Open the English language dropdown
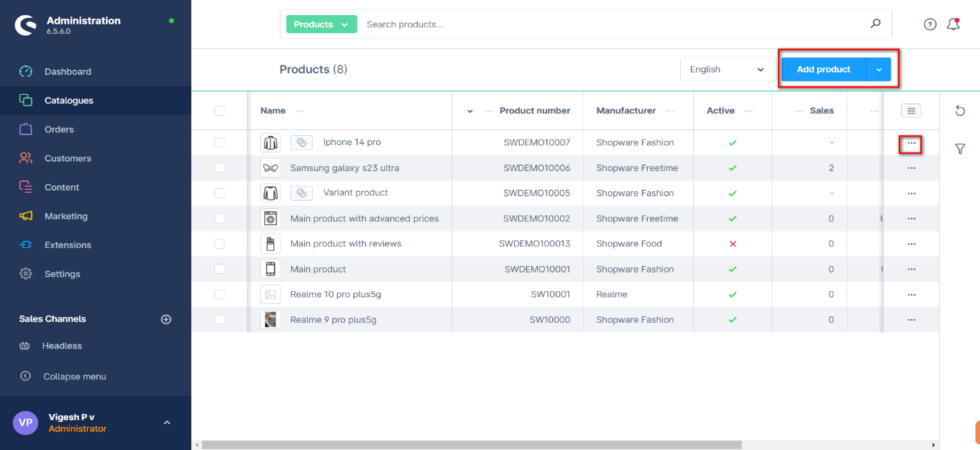The width and height of the screenshot is (980, 450). click(726, 70)
